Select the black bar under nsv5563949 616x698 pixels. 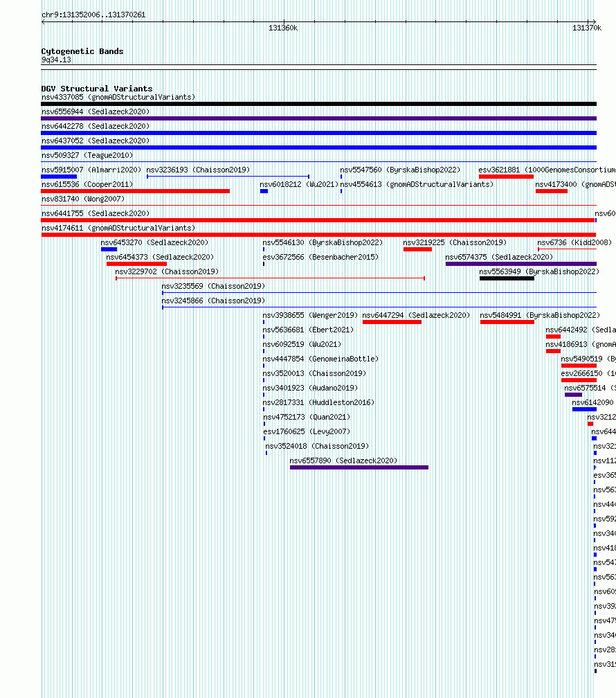pos(507,278)
